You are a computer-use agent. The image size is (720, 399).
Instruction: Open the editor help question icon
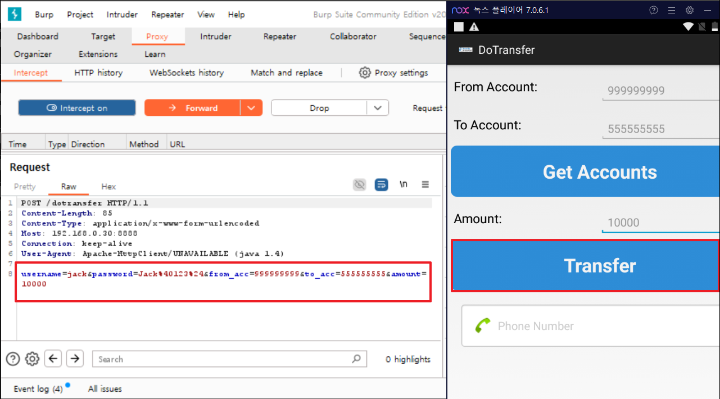click(13, 359)
